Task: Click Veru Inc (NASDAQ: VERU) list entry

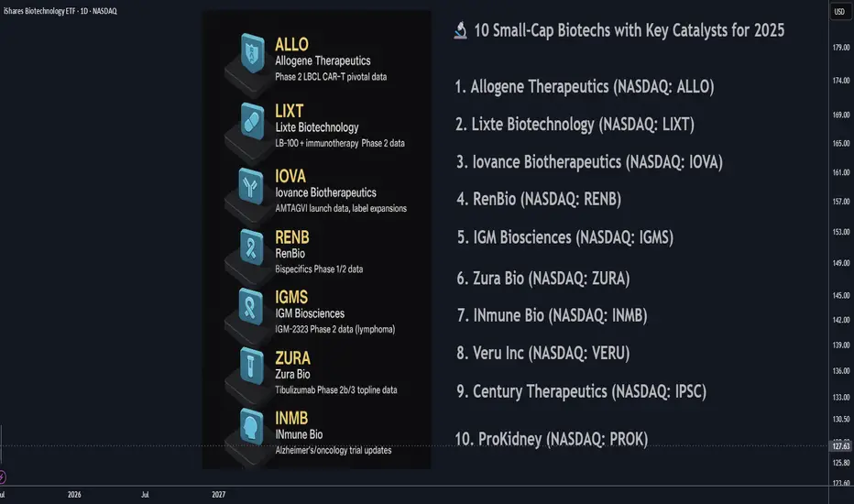Action: tap(543, 353)
